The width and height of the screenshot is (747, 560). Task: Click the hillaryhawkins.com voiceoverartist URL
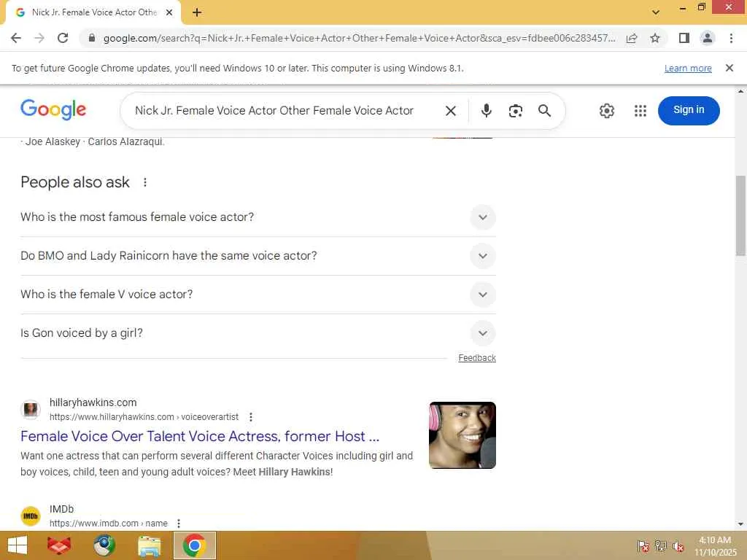click(144, 417)
